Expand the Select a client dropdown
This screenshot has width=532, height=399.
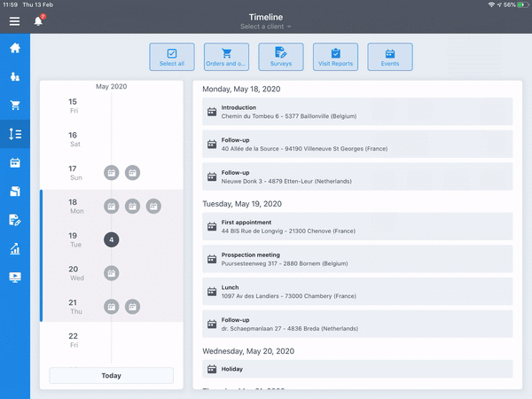(266, 27)
